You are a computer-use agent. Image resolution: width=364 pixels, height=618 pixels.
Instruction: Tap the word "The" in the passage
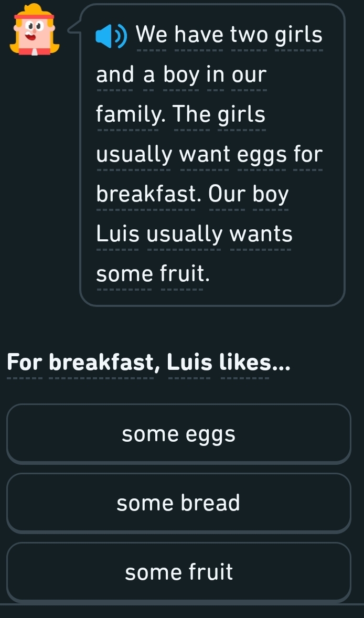click(193, 115)
